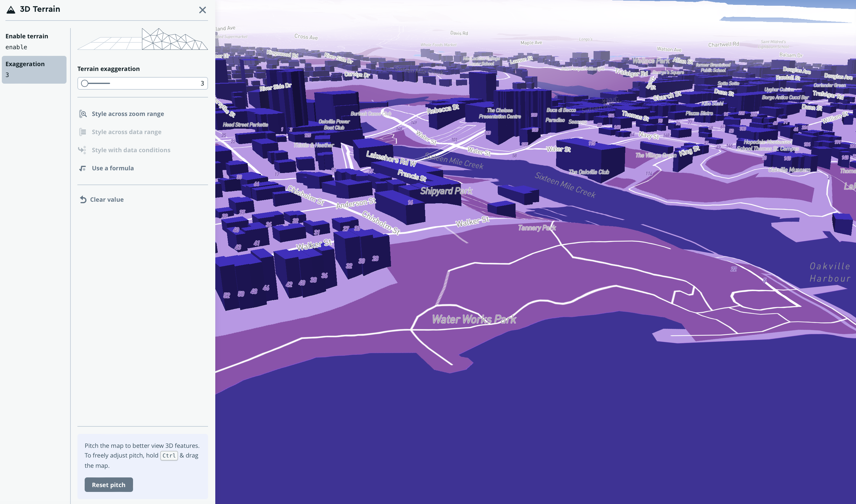This screenshot has height=504, width=856.
Task: Select the Exaggeration property tab
Action: pyautogui.click(x=34, y=69)
